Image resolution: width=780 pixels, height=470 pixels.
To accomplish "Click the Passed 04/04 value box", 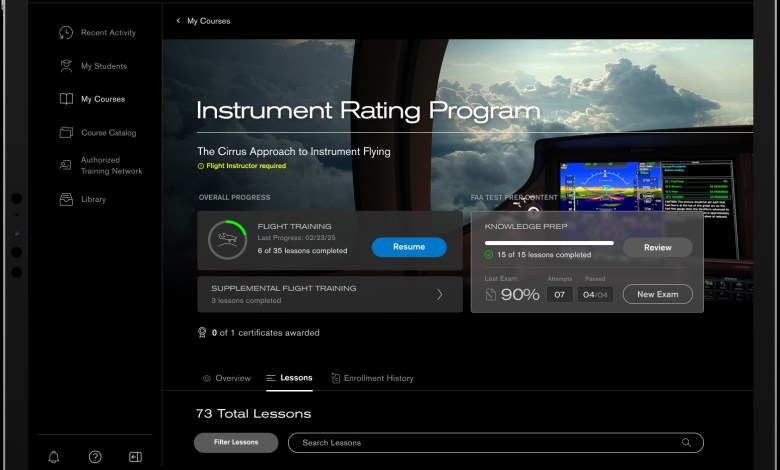I will click(595, 294).
